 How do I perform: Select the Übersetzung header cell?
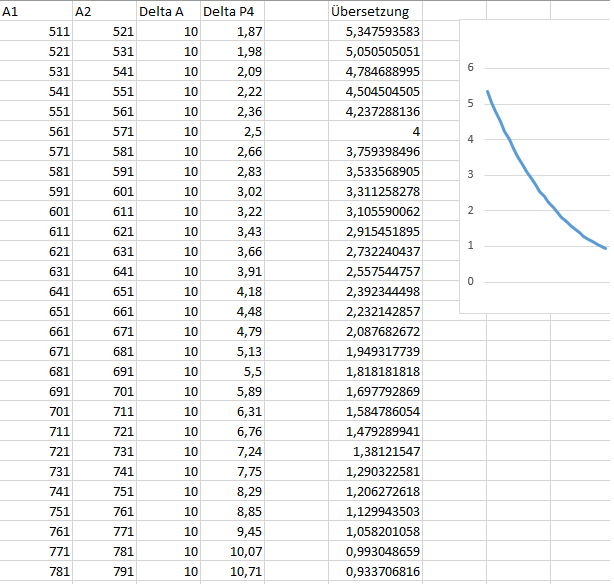click(376, 12)
